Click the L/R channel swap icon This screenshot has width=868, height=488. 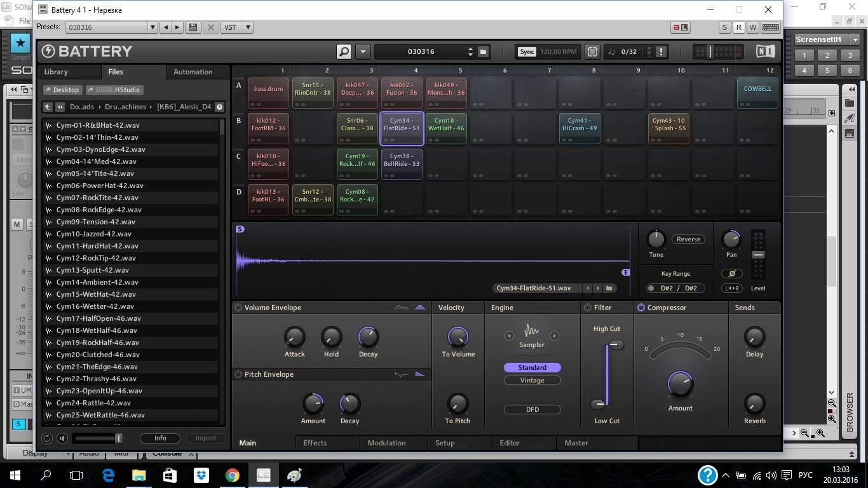pos(731,288)
